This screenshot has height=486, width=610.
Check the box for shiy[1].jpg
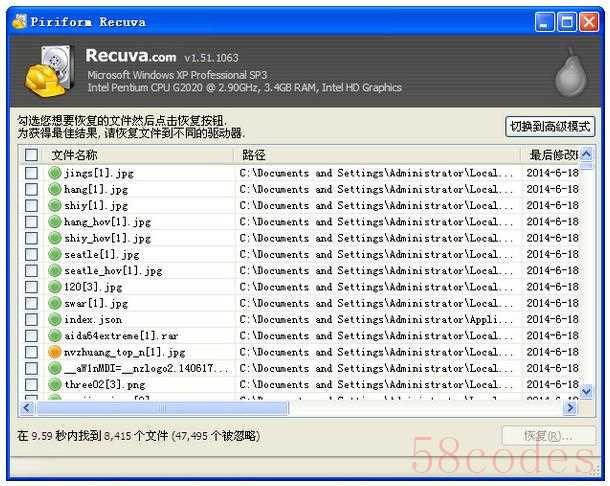(x=31, y=205)
